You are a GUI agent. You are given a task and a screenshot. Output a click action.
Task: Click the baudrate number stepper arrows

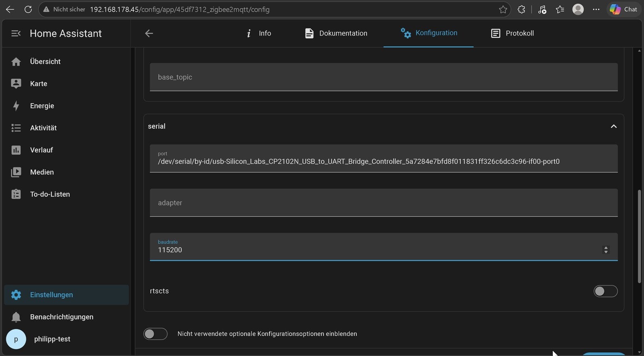pos(606,250)
